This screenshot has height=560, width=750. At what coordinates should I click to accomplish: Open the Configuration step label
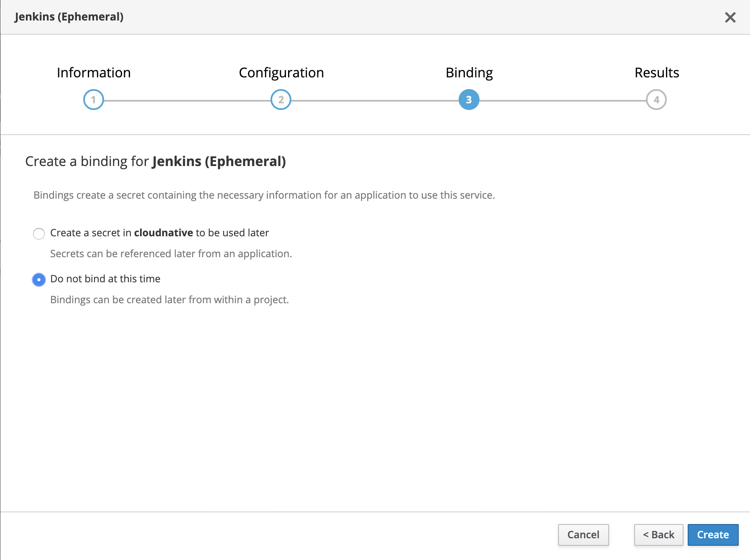pyautogui.click(x=281, y=73)
